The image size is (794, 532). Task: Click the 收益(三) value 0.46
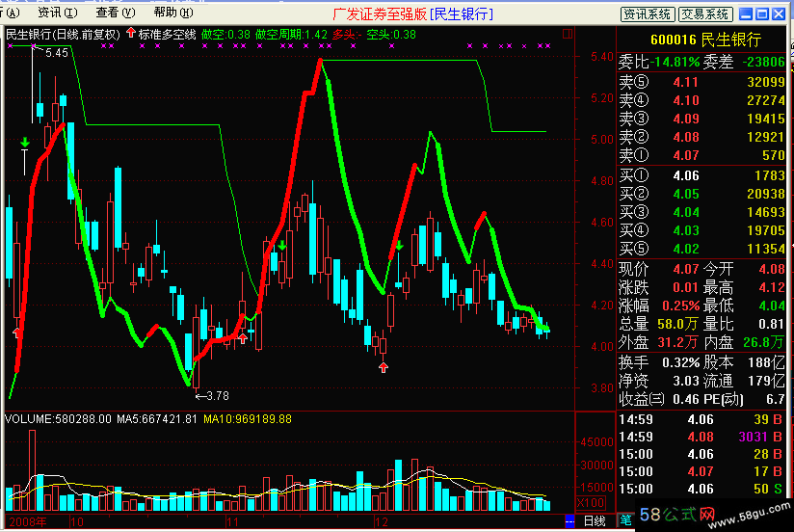tap(686, 399)
